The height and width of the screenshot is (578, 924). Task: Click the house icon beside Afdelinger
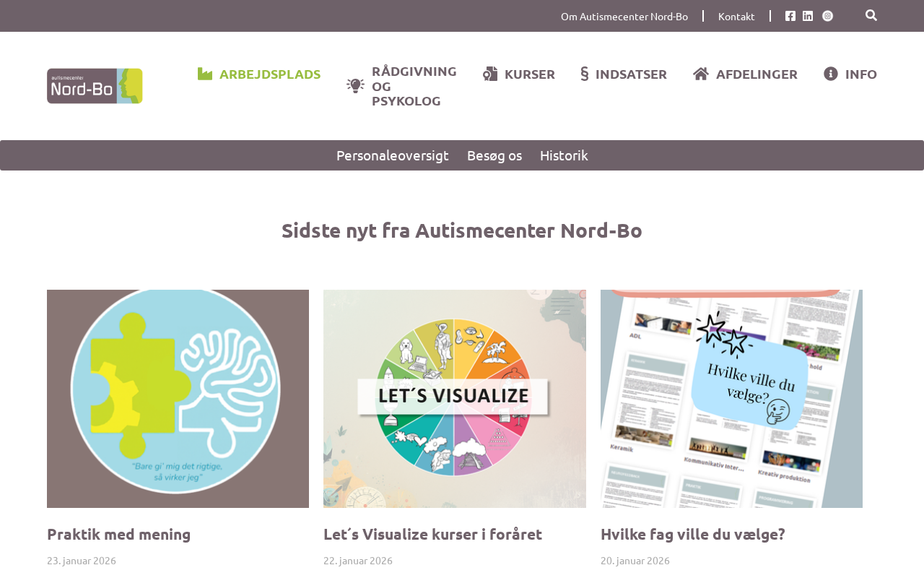coord(701,74)
